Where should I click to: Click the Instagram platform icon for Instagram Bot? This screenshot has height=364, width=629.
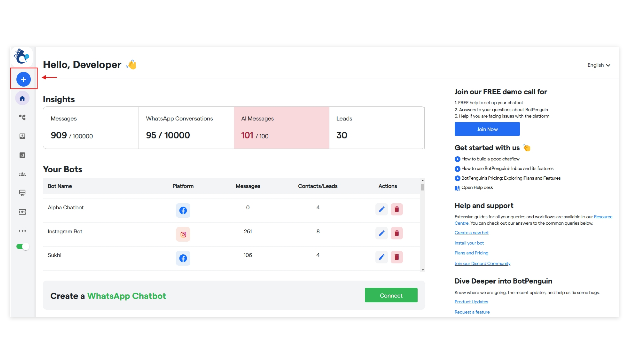(183, 234)
